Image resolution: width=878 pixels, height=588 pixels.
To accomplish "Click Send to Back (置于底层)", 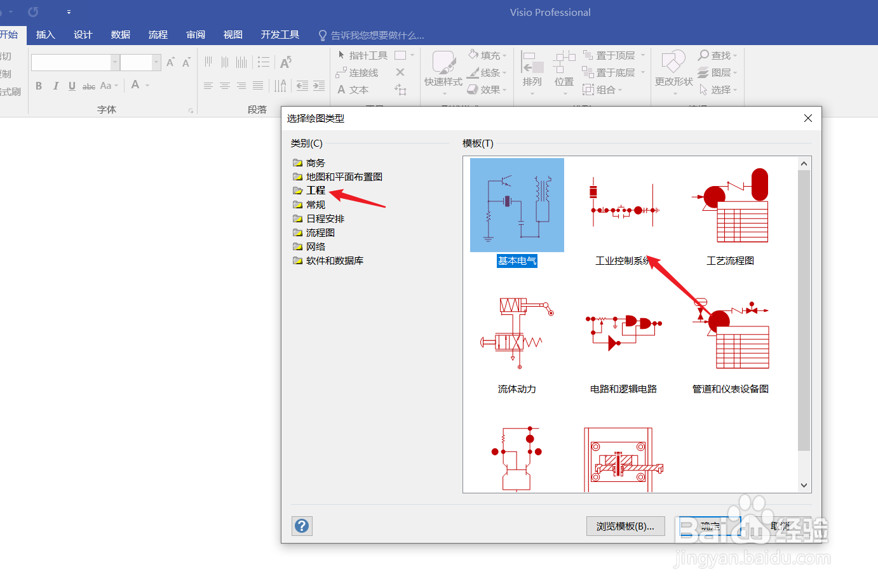I will click(614, 73).
